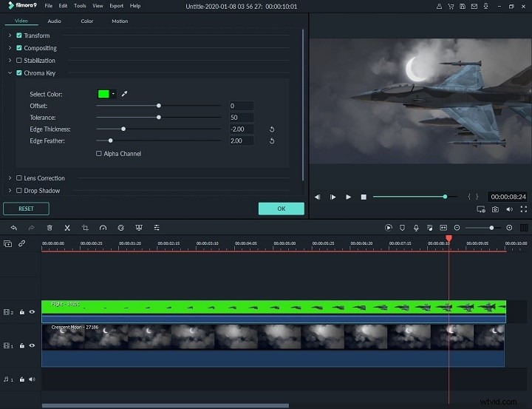This screenshot has width=532, height=409.
Task: Click the OK button
Action: [282, 209]
